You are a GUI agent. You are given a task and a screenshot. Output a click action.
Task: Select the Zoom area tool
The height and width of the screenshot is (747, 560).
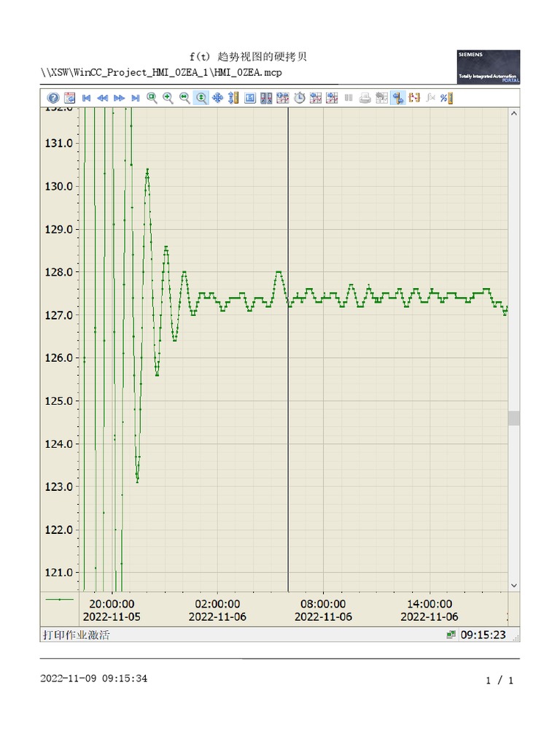[152, 98]
